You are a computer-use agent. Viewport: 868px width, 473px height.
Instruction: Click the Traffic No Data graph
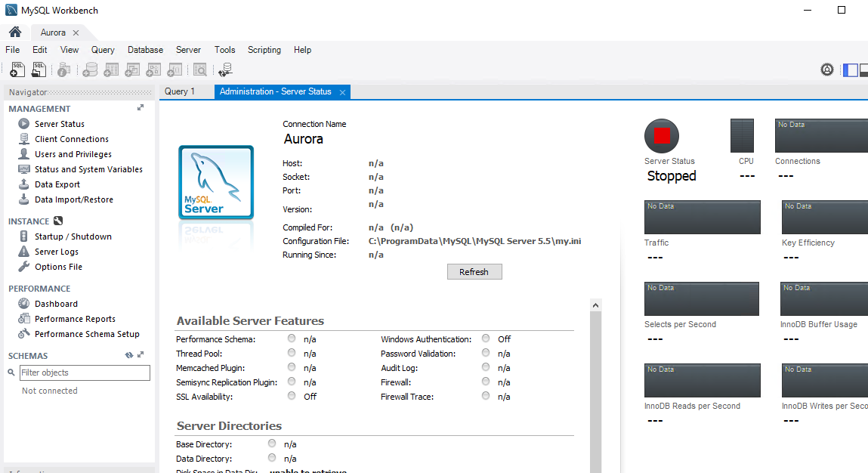click(702, 217)
